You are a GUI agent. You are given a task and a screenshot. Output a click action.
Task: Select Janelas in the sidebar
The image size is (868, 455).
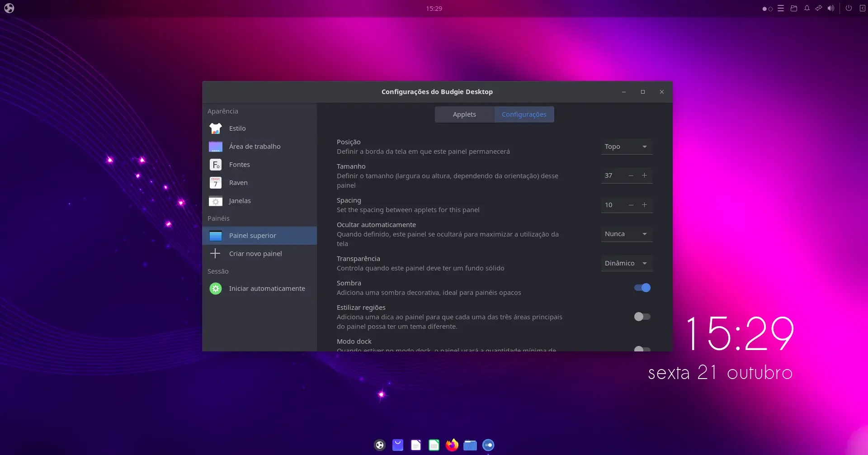[259, 201]
